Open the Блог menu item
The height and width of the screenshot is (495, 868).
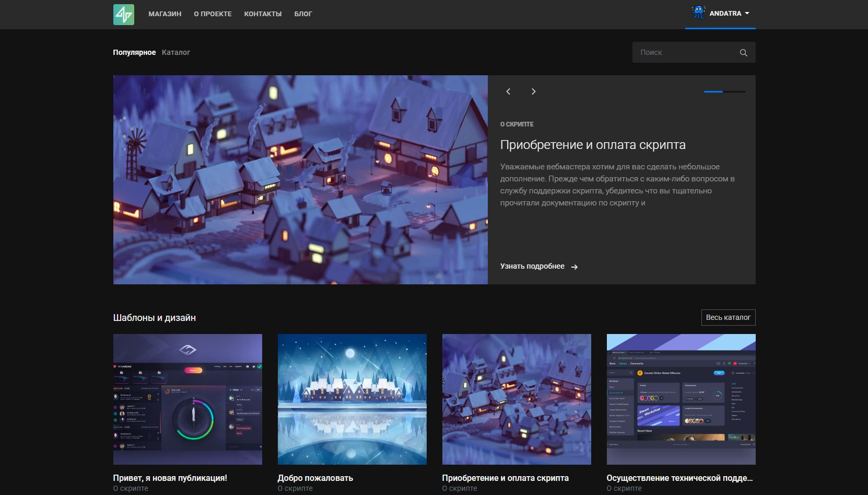303,14
